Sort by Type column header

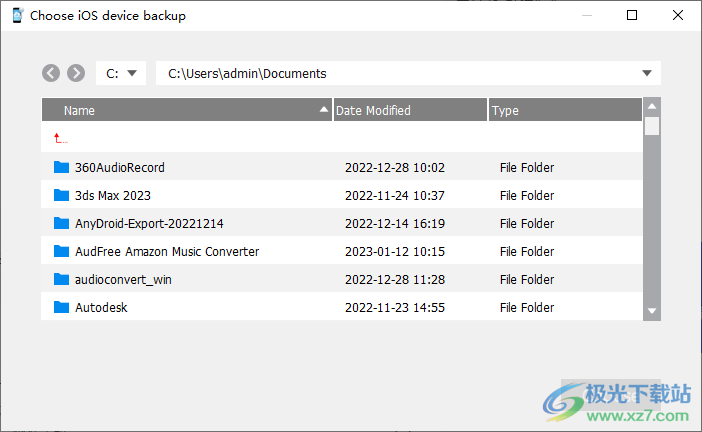click(x=565, y=110)
